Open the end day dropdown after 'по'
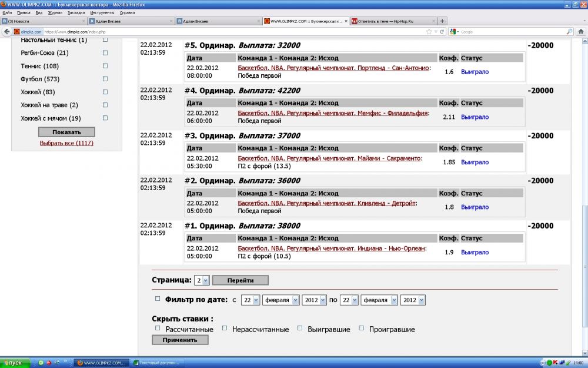The height and width of the screenshot is (368, 588). (349, 300)
